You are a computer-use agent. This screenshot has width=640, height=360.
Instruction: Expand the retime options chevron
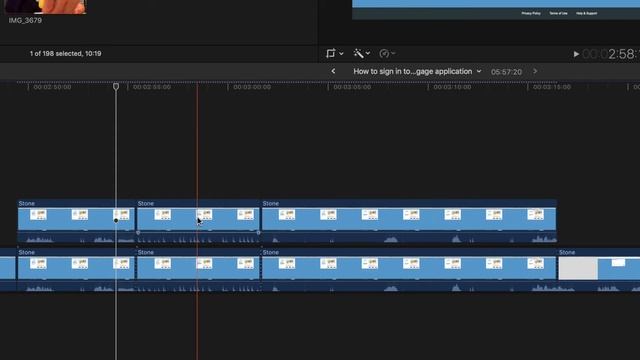pyautogui.click(x=393, y=53)
